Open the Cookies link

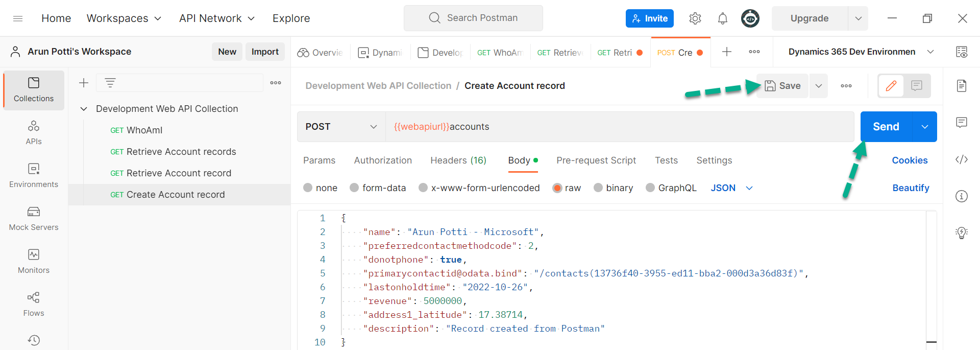(910, 160)
